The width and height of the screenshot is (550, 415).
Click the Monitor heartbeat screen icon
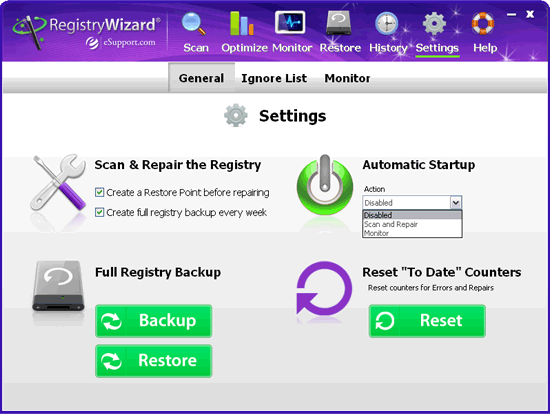[x=290, y=22]
